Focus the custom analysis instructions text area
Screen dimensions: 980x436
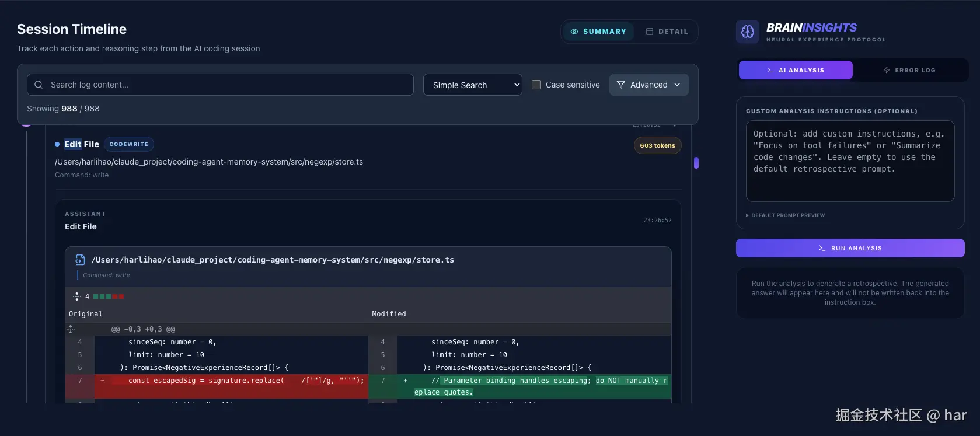pos(850,161)
